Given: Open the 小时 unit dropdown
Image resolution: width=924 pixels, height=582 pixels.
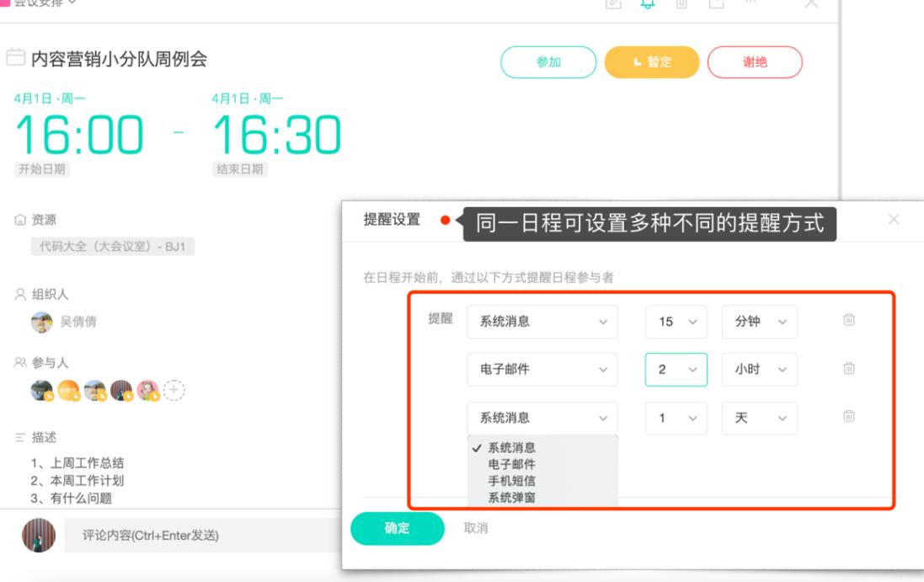Looking at the screenshot, I should (759, 370).
